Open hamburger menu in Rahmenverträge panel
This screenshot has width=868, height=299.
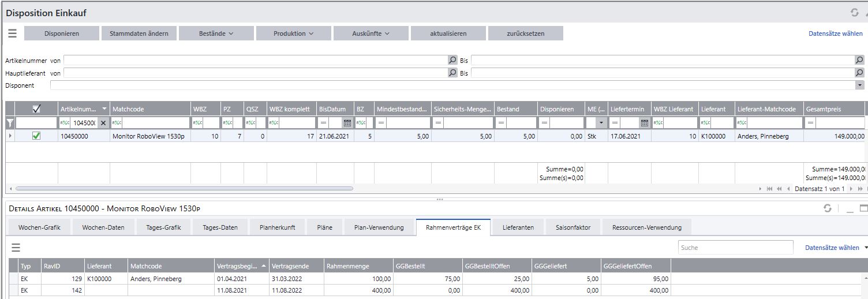point(16,248)
